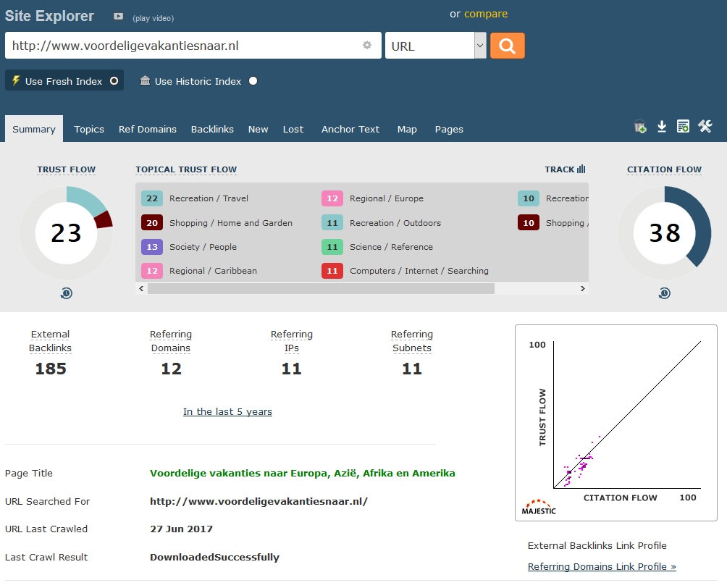The height and width of the screenshot is (588, 727).
Task: Switch to the Summary tab
Action: (34, 129)
